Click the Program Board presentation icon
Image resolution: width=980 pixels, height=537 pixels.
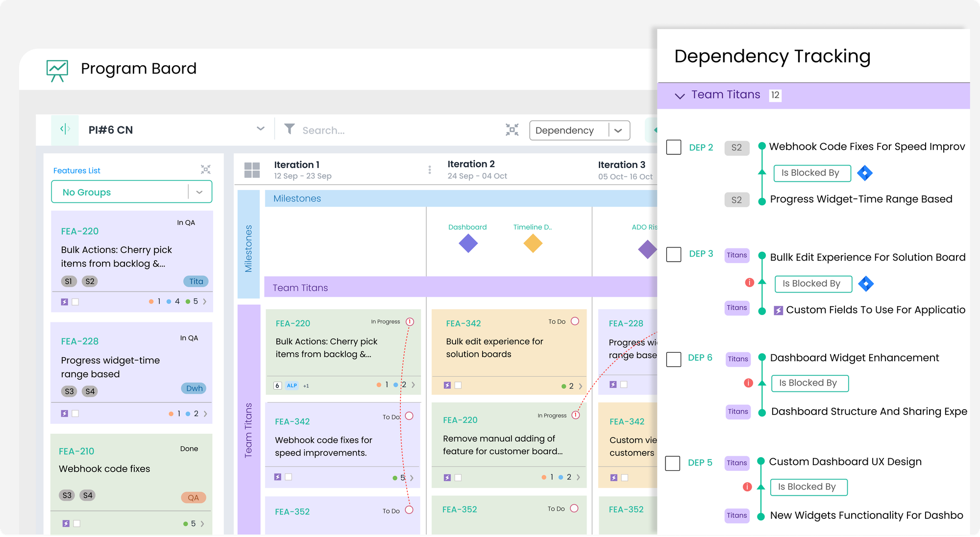coord(57,70)
